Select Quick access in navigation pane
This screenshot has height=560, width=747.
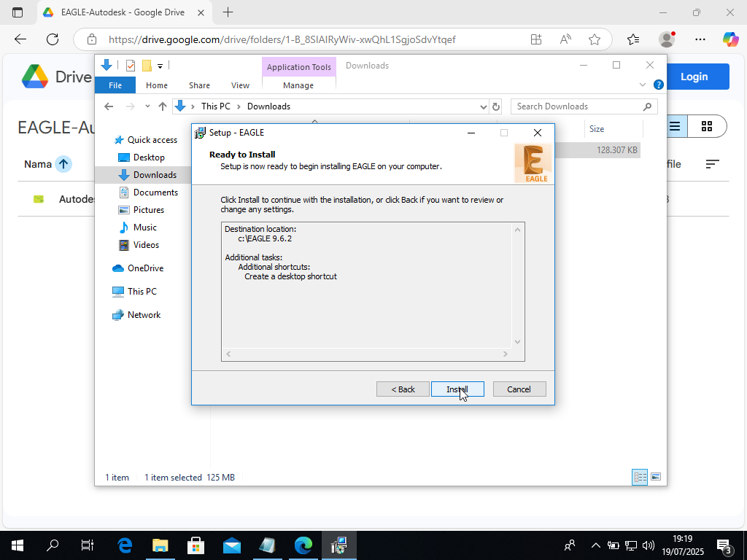(152, 140)
